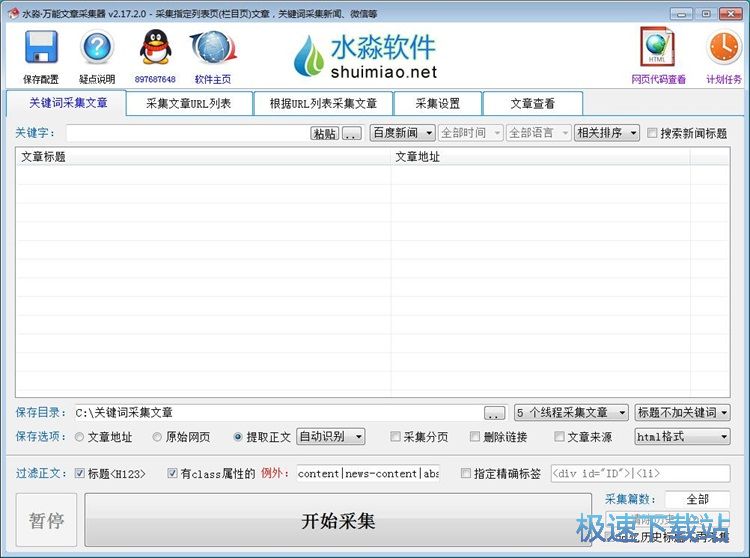
Task: Expand the 5个线程采集文章 dropdown
Action: click(571, 412)
